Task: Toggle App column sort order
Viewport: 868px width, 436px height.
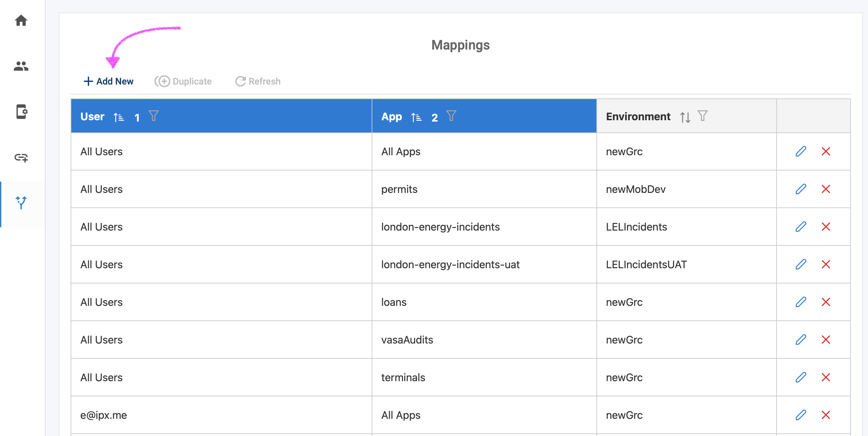Action: [x=416, y=117]
